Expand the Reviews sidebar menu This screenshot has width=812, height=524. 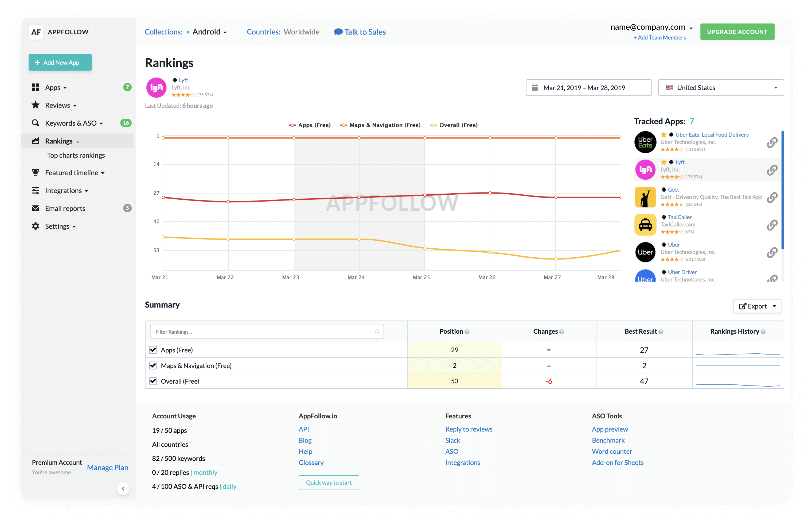point(61,105)
